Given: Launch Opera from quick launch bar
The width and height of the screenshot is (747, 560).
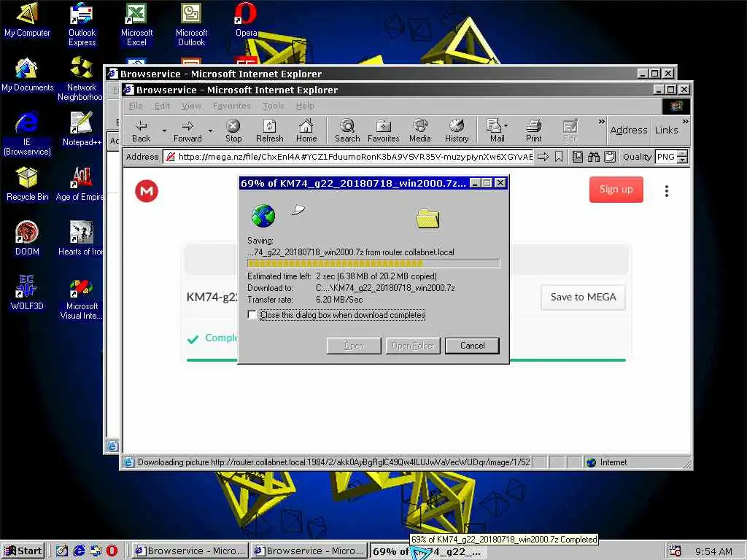Looking at the screenshot, I should click(x=112, y=551).
